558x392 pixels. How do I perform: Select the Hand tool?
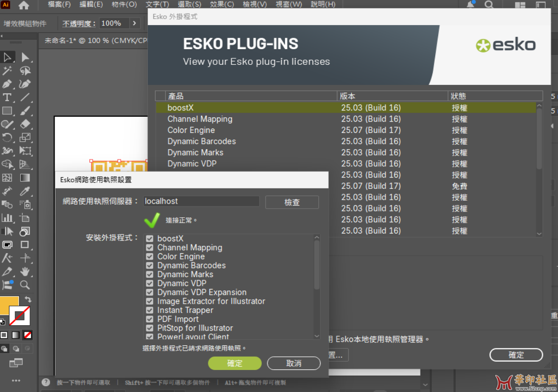[x=26, y=271]
